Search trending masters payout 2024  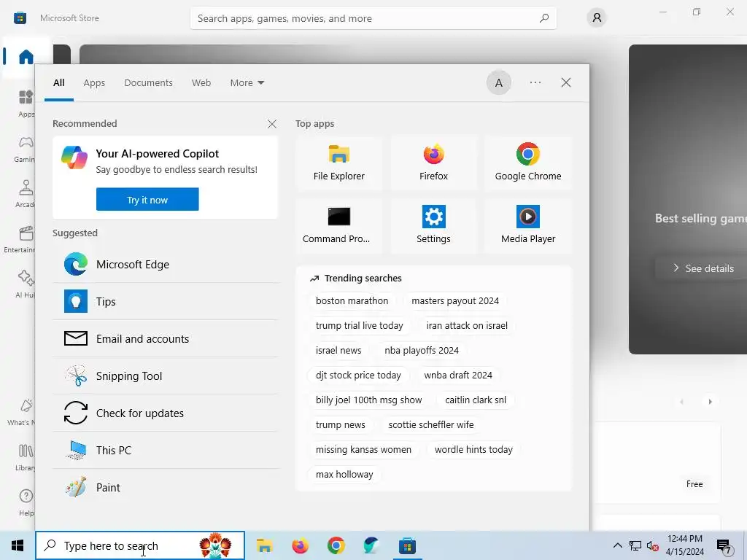455,301
